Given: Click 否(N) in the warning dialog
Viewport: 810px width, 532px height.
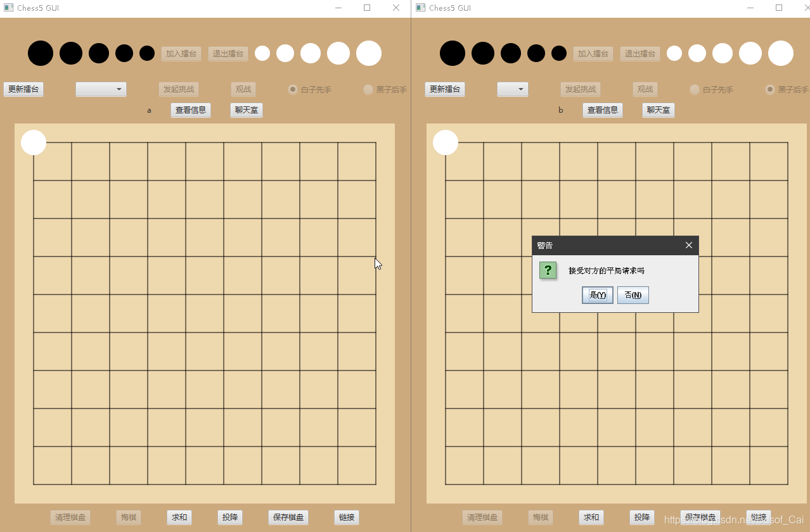Looking at the screenshot, I should click(x=633, y=295).
